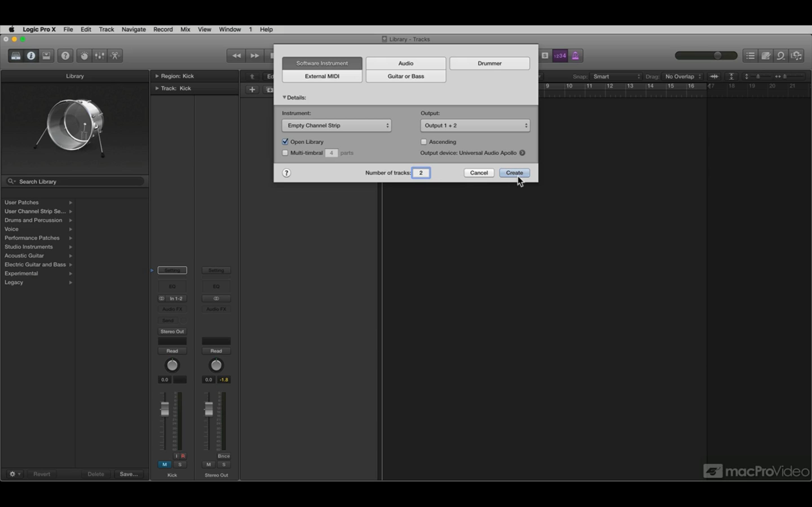Toggle the Inspector info icon
This screenshot has height=507, width=812.
tap(31, 56)
